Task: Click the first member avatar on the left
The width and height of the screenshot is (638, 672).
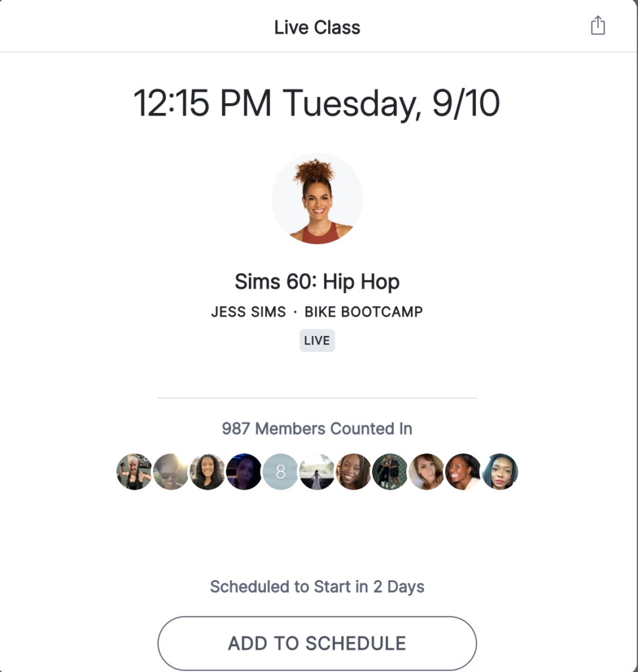Action: (135, 472)
